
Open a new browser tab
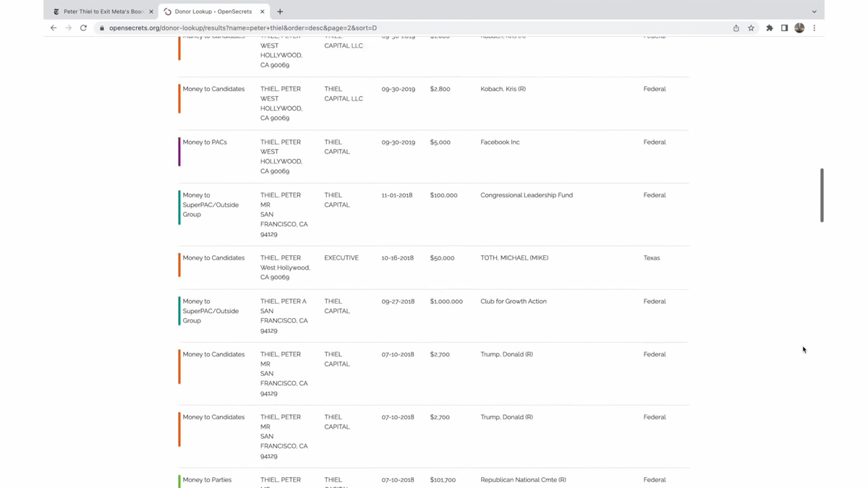click(280, 12)
